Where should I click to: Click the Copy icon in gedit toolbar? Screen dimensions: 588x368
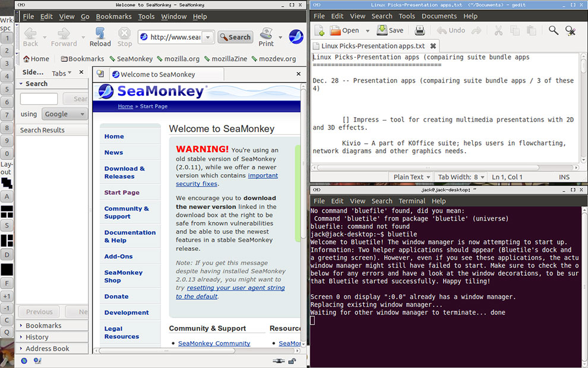(515, 30)
